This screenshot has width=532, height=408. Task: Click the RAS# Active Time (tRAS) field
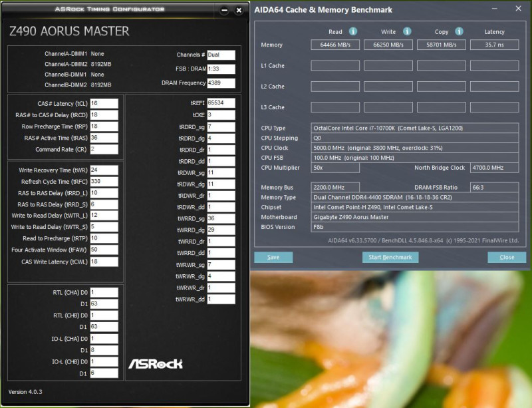click(104, 138)
